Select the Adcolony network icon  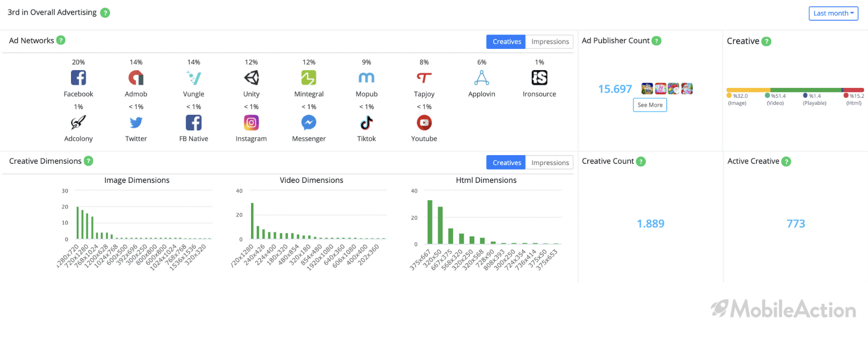[78, 123]
